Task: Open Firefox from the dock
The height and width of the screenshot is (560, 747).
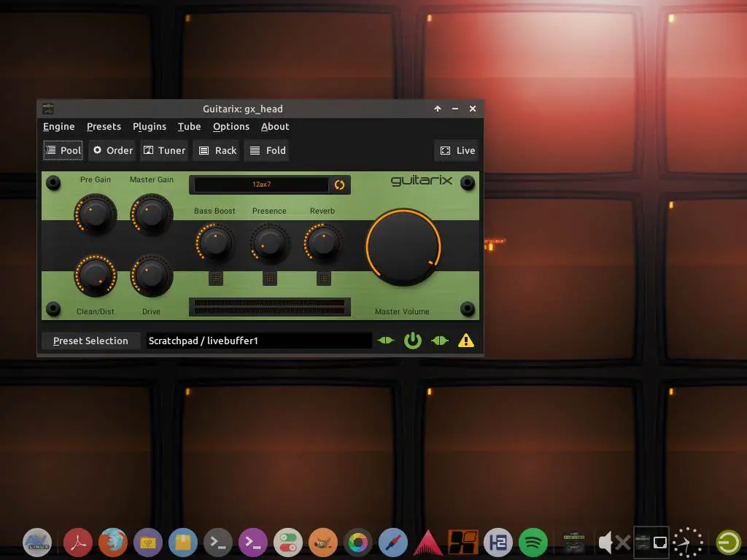Action: (113, 542)
